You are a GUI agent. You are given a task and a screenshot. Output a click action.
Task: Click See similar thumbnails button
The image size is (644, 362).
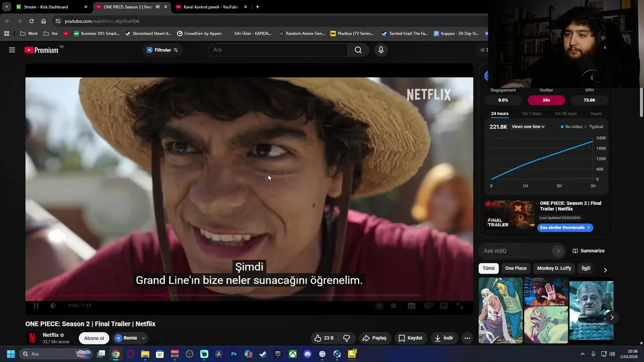click(565, 228)
